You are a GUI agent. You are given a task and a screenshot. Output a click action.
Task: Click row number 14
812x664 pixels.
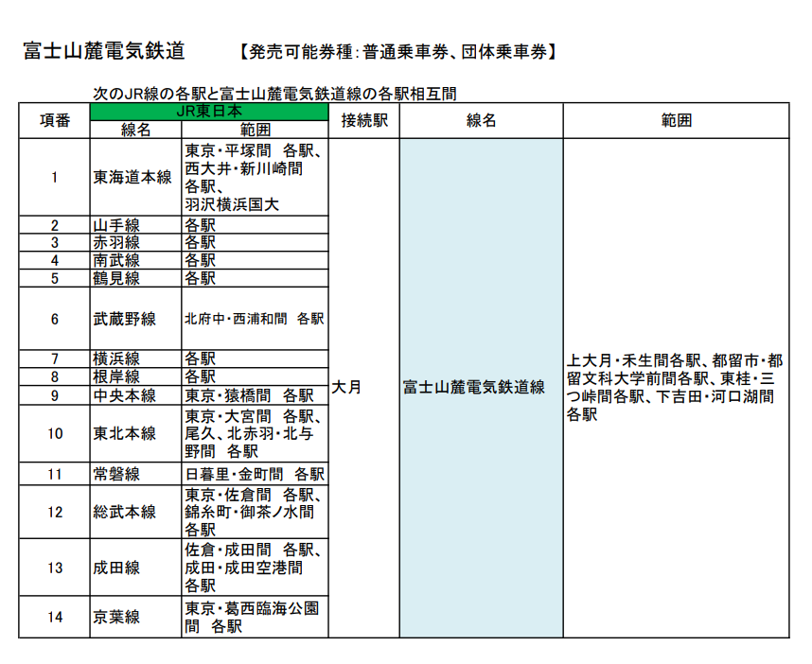pos(54,617)
